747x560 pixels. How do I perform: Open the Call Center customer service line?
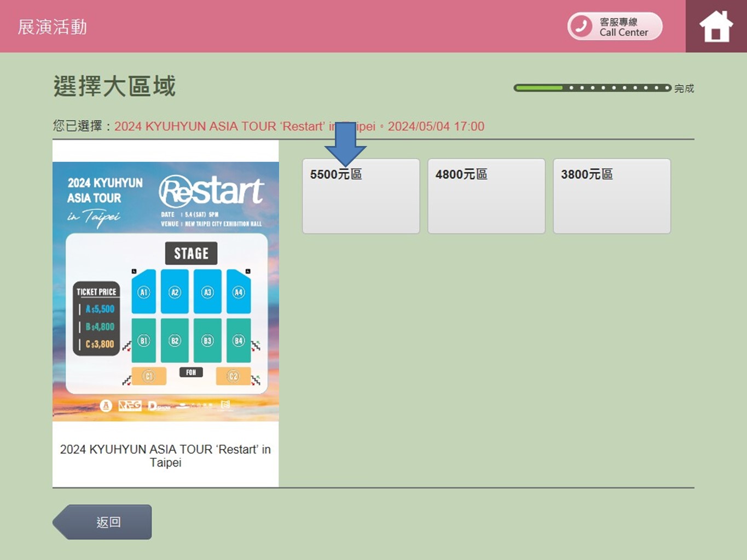(x=615, y=26)
